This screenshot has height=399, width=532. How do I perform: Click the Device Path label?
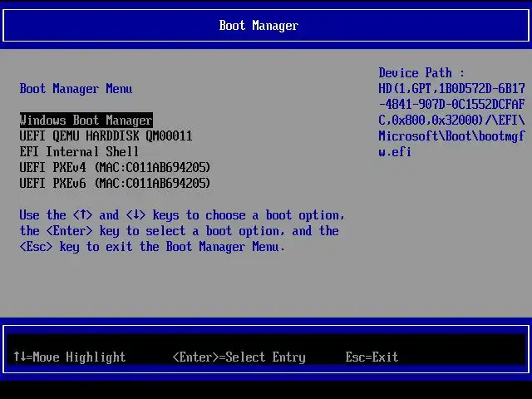pos(421,73)
